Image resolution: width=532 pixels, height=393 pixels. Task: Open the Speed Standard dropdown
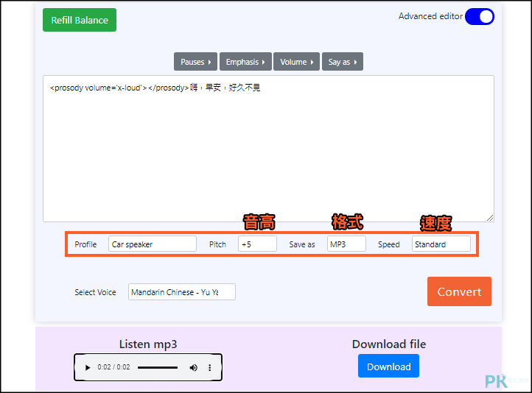pos(441,244)
